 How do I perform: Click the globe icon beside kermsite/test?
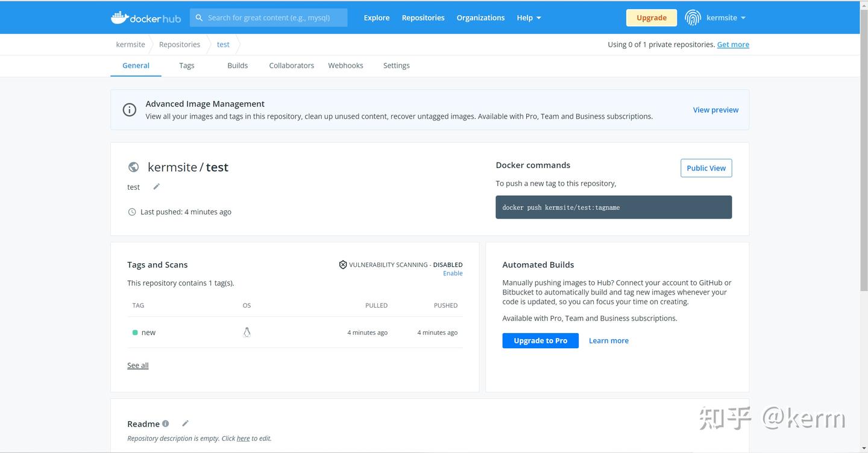(x=134, y=167)
